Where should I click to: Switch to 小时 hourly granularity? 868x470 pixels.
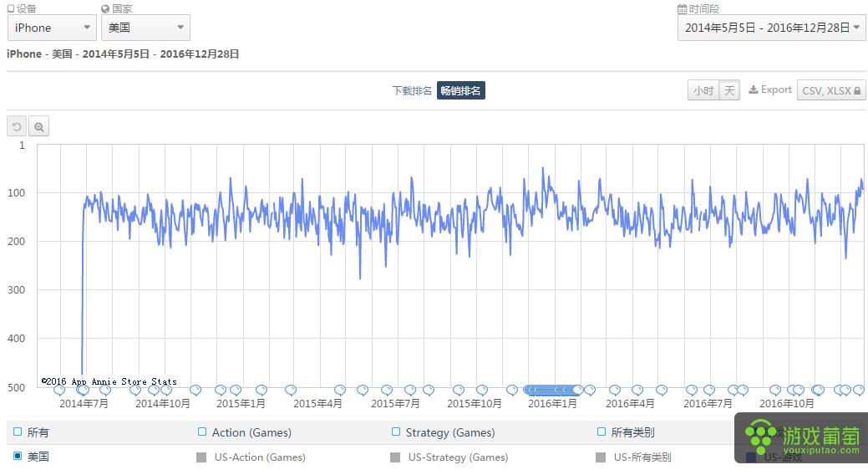pyautogui.click(x=703, y=91)
